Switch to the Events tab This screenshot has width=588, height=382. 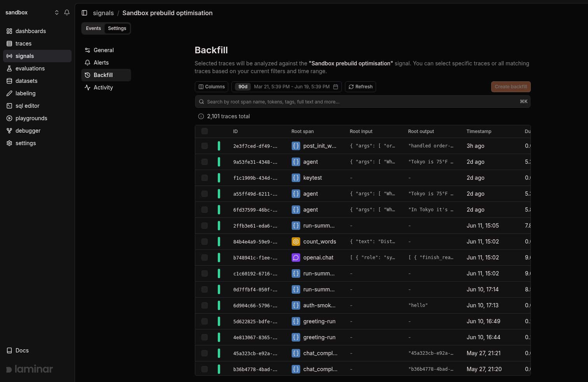pyautogui.click(x=93, y=28)
